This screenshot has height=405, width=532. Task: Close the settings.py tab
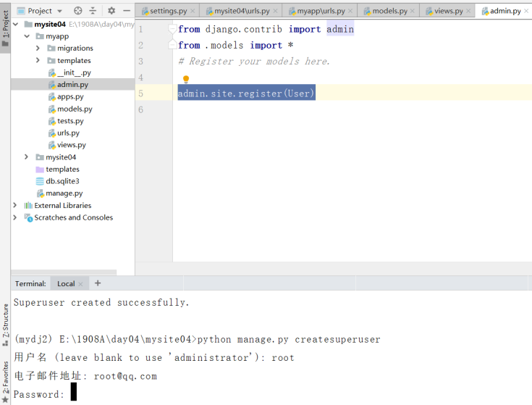(x=193, y=11)
